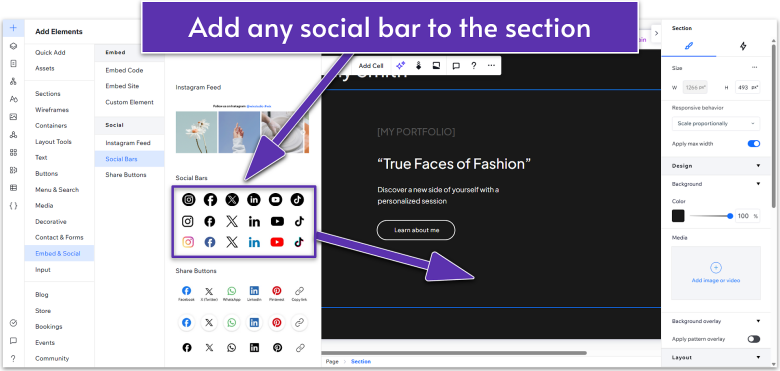Image resolution: width=780 pixels, height=371 pixels.
Task: Select the black circular Instagram icon social bar
Action: click(189, 200)
